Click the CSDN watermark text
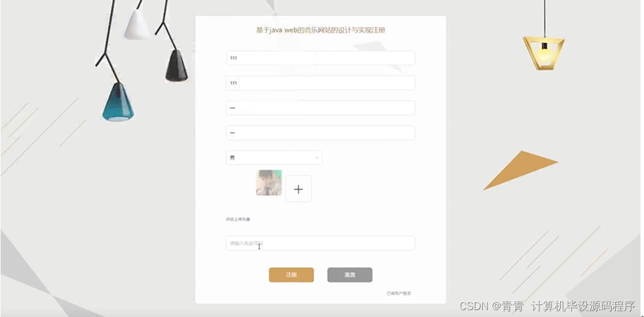 click(x=547, y=306)
